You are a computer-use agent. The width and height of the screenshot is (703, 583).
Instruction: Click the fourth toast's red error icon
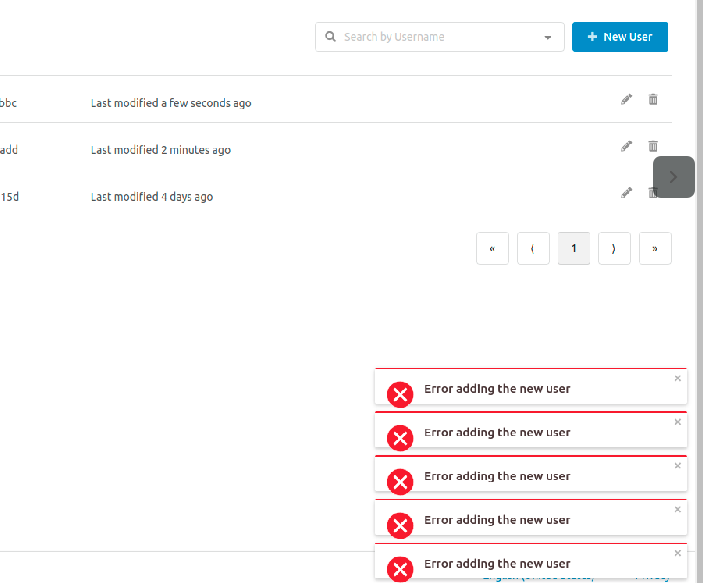[x=400, y=526]
